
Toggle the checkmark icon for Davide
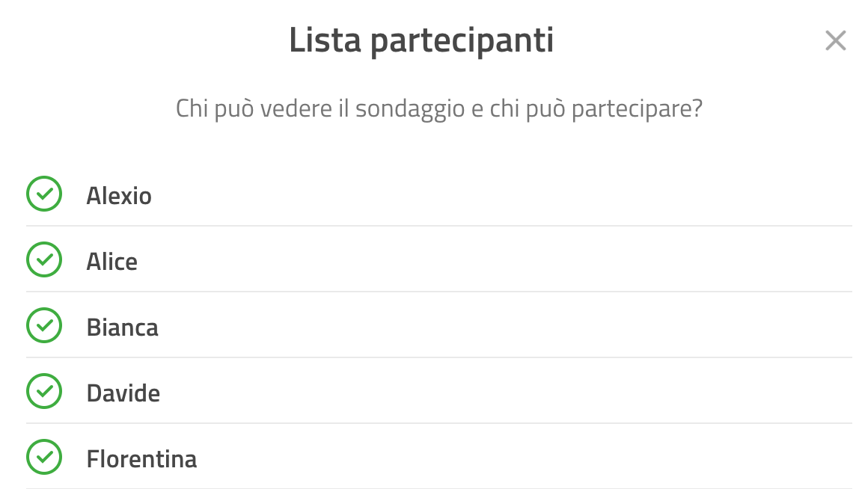(x=43, y=391)
